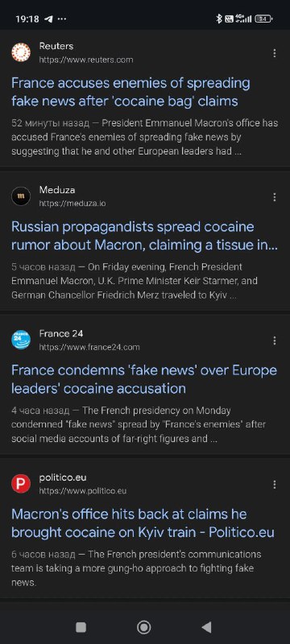Open the 'Russian propagandists spread cocaine rumor' headline
Image resolution: width=290 pixels, height=644 pixels.
144,236
